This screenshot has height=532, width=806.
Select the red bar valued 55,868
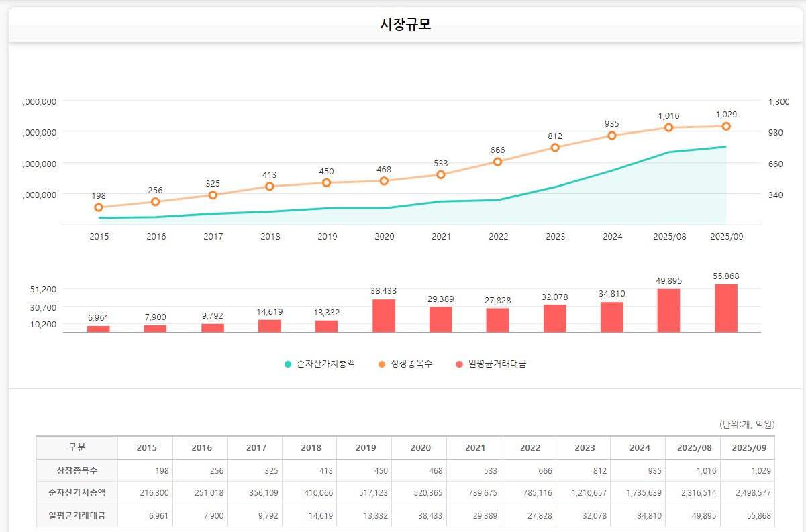click(x=726, y=309)
